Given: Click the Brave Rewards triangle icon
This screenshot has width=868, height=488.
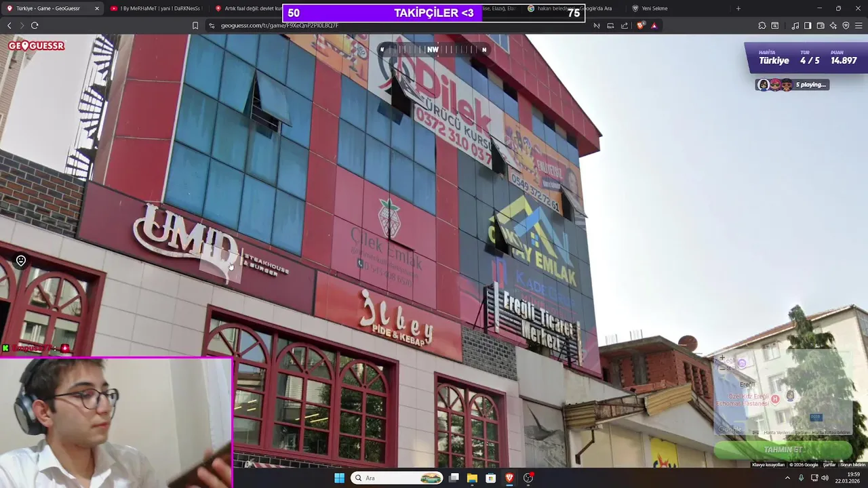Looking at the screenshot, I should pos(654,25).
